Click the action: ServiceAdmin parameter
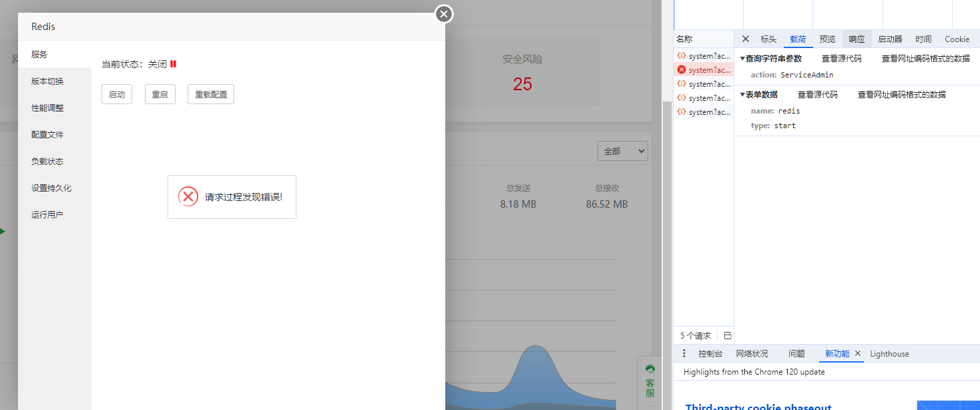Screen dimensions: 980x410 click(x=792, y=75)
